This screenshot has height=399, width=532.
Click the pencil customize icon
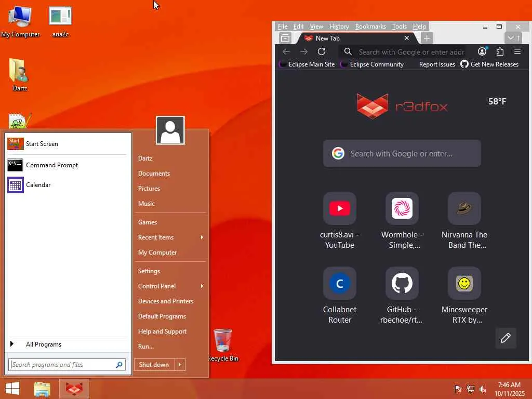pyautogui.click(x=506, y=338)
